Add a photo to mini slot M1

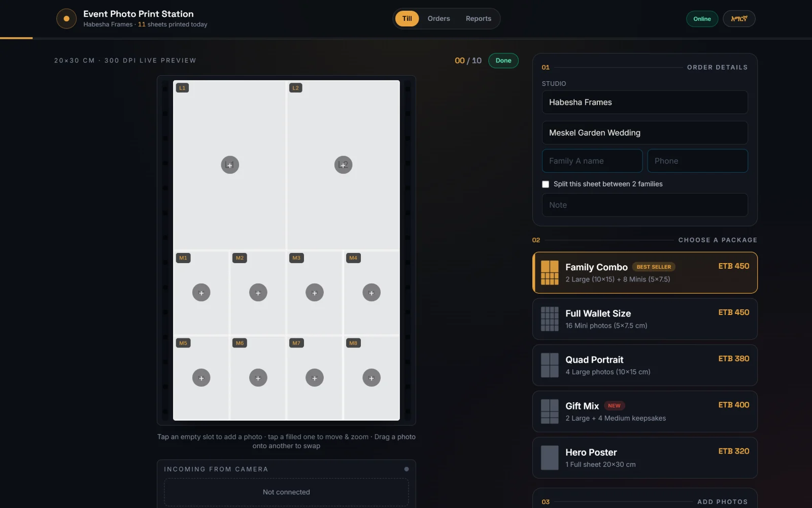coord(201,293)
